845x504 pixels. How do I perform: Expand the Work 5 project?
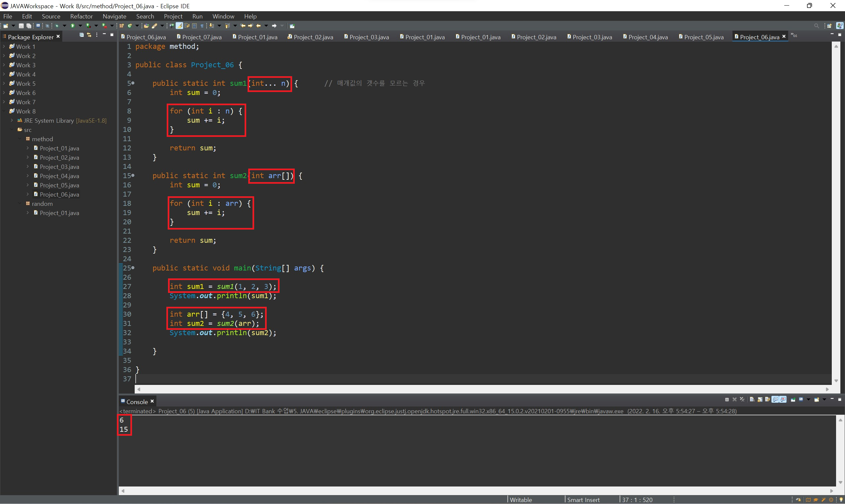[4, 83]
